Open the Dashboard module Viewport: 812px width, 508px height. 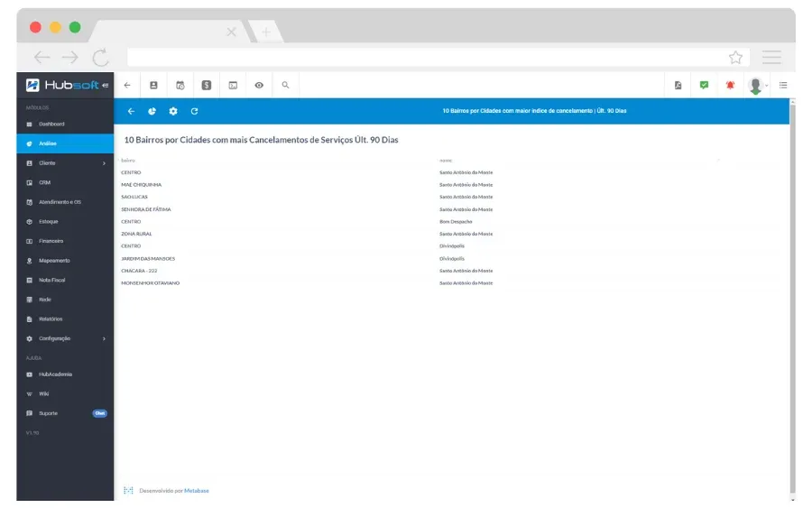click(x=65, y=125)
